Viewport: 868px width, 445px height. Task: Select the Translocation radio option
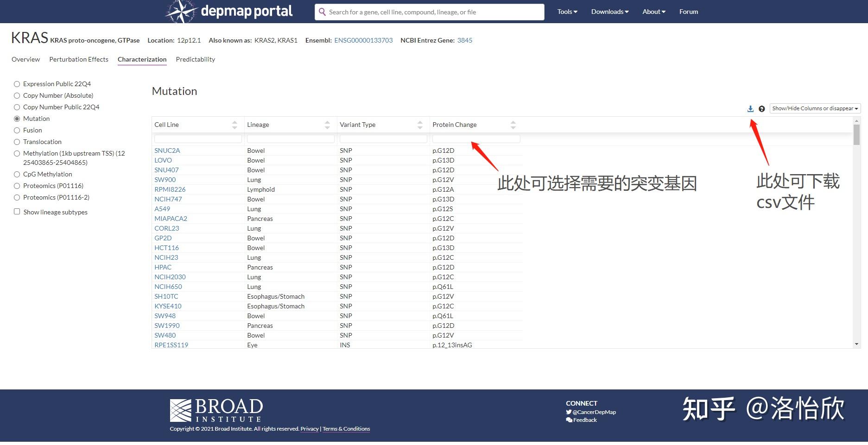(17, 142)
